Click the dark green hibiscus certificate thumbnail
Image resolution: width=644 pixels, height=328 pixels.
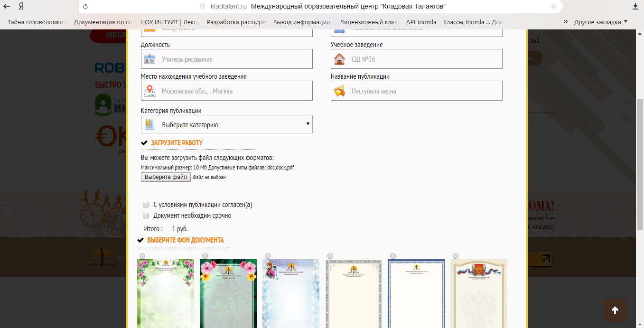[x=228, y=293]
